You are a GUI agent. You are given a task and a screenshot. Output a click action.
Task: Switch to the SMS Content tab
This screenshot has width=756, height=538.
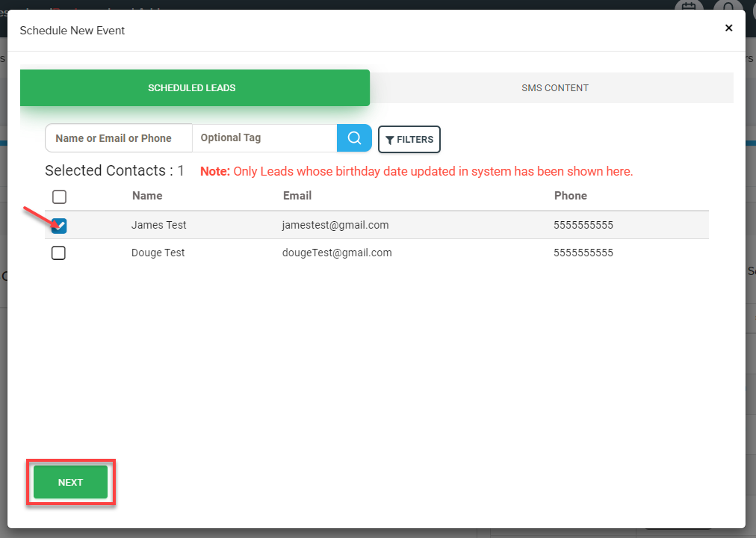click(554, 88)
